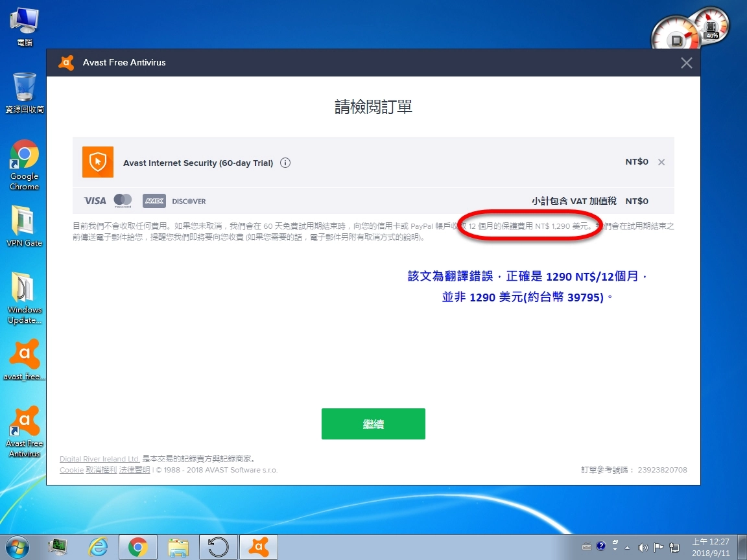Screen dimensions: 747x560
Task: Open the Cookie link in footer
Action: point(71,470)
